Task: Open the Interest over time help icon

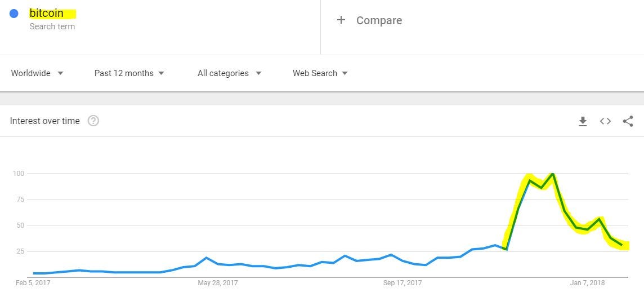Action: 93,121
